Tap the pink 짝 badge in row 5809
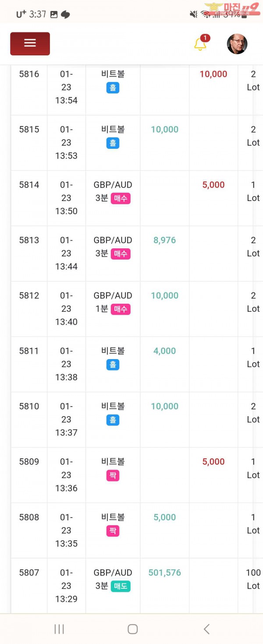 113,475
